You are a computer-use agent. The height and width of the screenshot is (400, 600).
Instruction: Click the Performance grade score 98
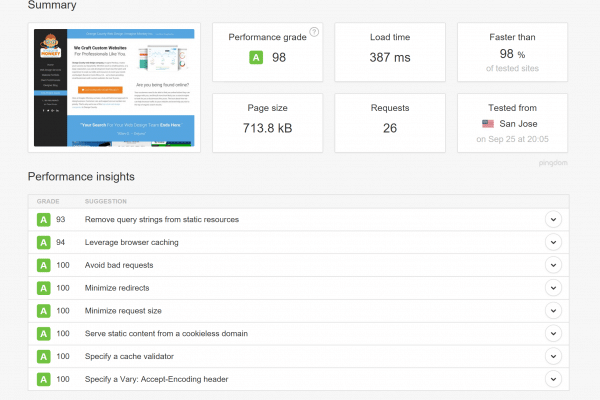(279, 57)
